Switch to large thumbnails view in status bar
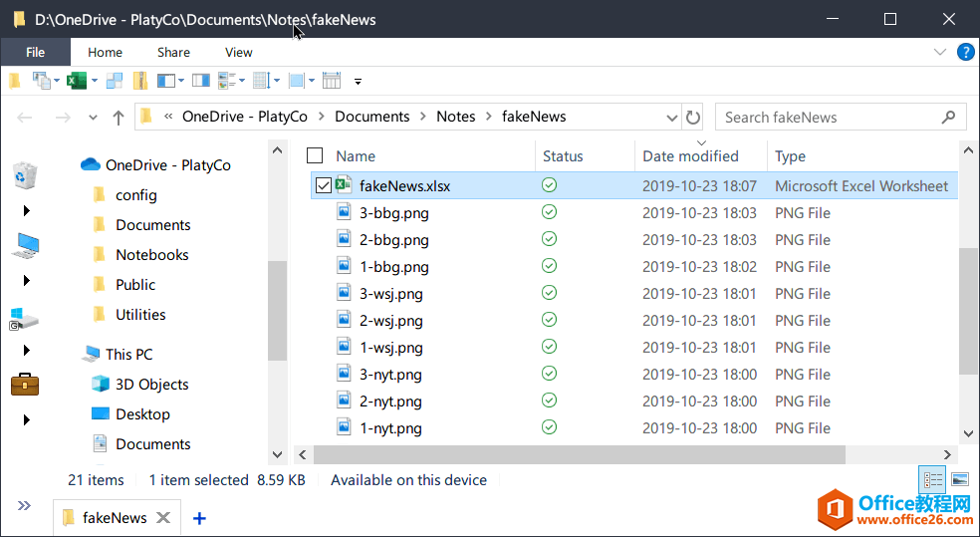This screenshot has width=980, height=537. pos(960,480)
